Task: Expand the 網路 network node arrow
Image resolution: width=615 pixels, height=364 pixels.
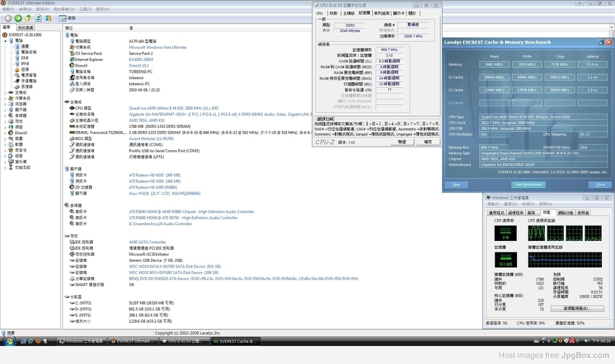Action: tap(5, 127)
